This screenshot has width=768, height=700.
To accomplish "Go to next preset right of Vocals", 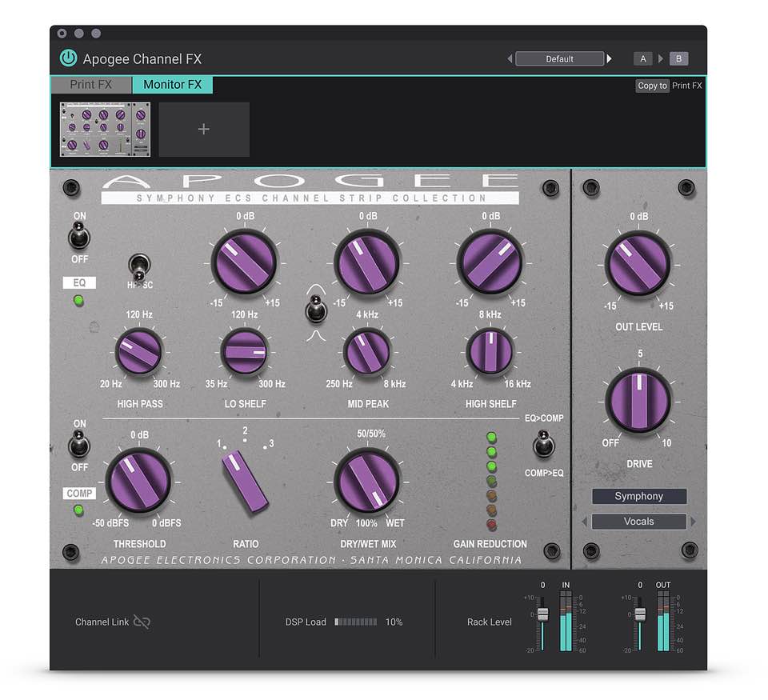I will tap(694, 522).
